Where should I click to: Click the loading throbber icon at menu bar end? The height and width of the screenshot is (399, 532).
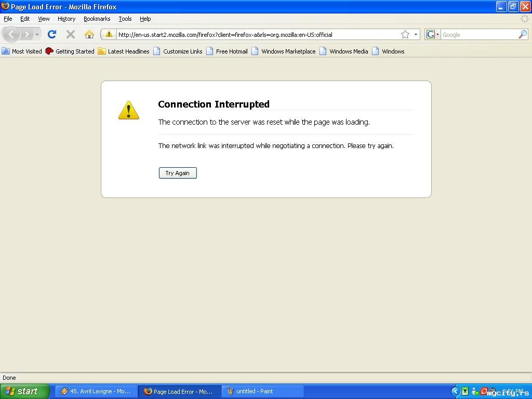[x=525, y=19]
